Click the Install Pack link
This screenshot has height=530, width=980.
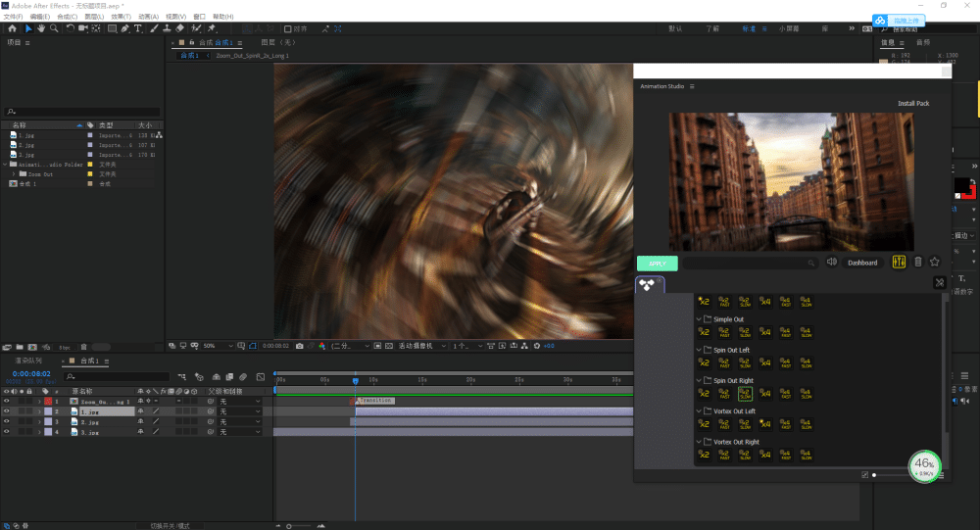913,103
